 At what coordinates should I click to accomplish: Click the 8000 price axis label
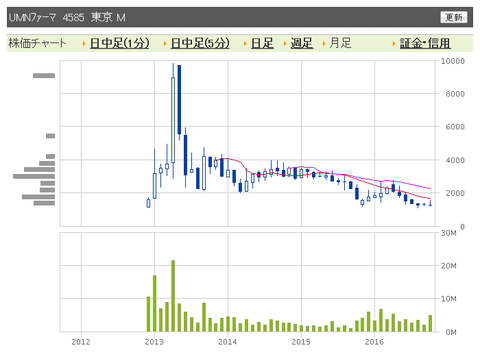[455, 94]
